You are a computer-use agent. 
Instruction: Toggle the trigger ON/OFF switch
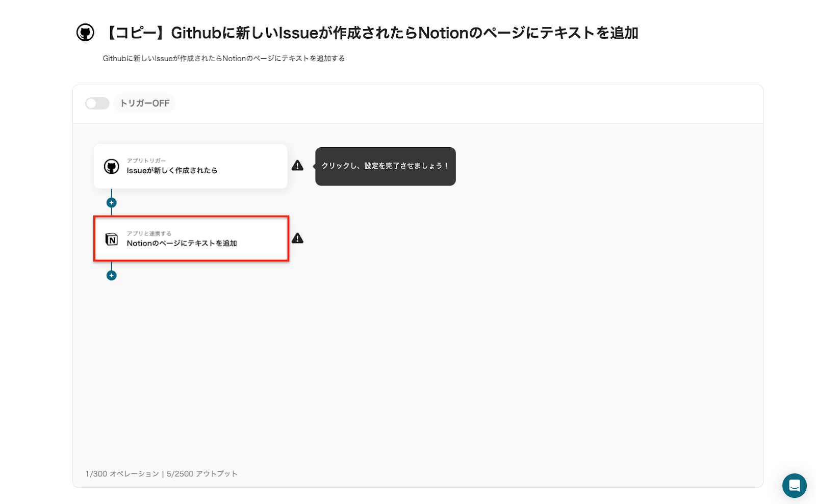tap(97, 103)
